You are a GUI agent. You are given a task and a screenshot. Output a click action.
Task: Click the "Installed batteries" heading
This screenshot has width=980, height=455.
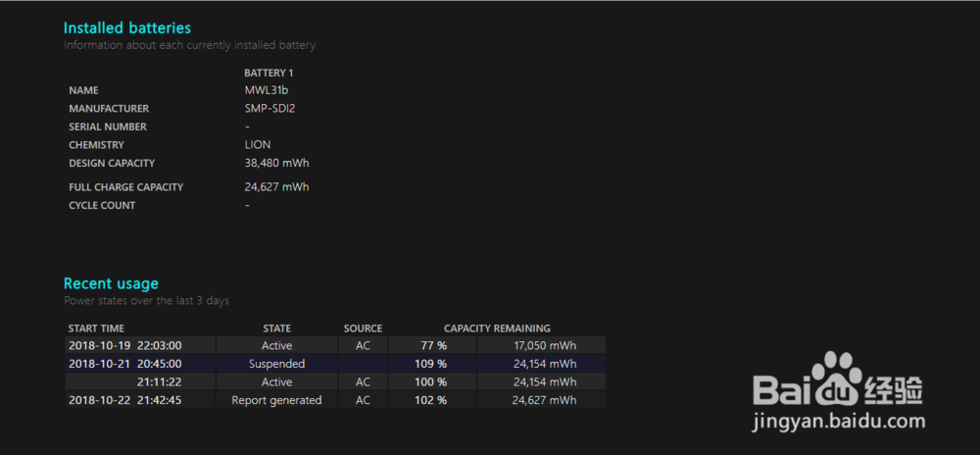[x=127, y=27]
